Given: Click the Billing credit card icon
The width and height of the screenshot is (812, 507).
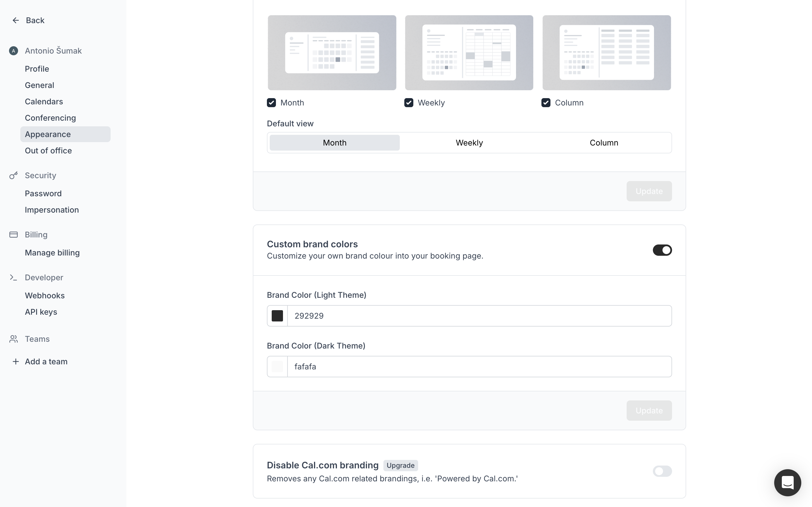Looking at the screenshot, I should (x=14, y=235).
